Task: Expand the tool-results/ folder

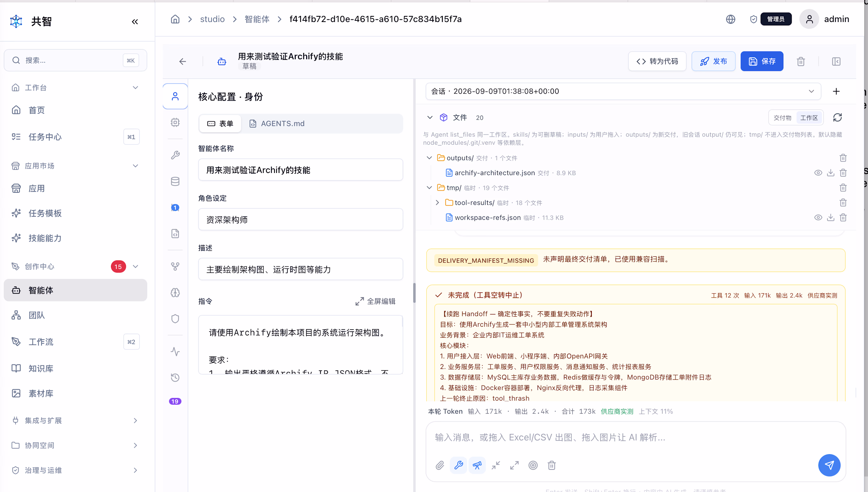Action: [437, 203]
